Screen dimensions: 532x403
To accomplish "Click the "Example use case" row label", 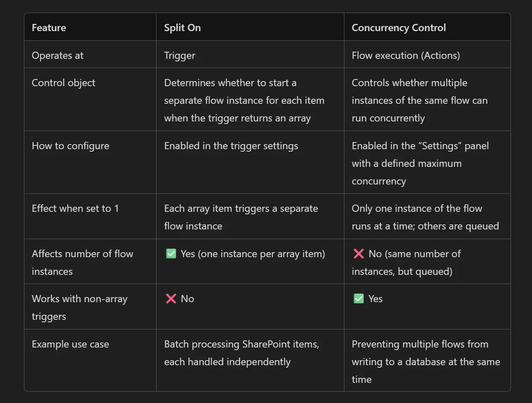I will click(x=70, y=344).
